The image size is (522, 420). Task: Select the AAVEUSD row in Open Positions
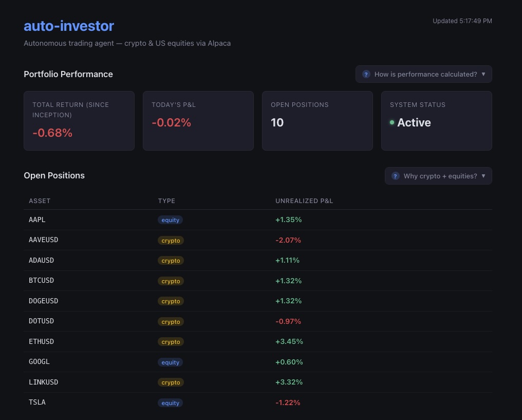pyautogui.click(x=154, y=240)
